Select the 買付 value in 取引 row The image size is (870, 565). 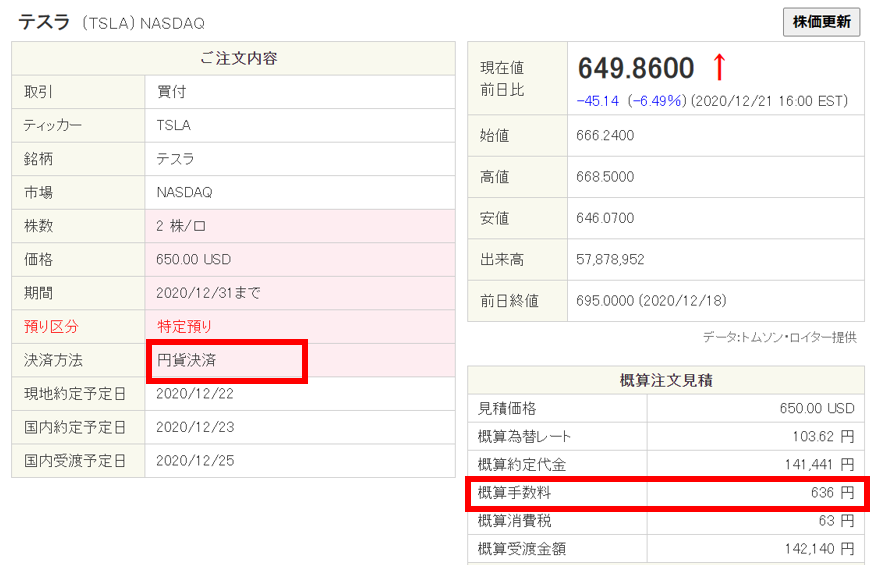[x=171, y=92]
